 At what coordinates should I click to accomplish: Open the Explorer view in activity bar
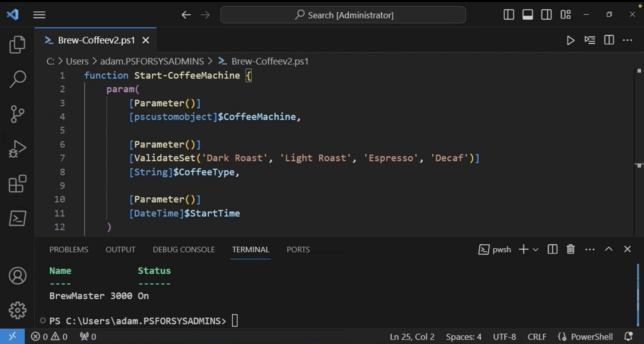[17, 44]
